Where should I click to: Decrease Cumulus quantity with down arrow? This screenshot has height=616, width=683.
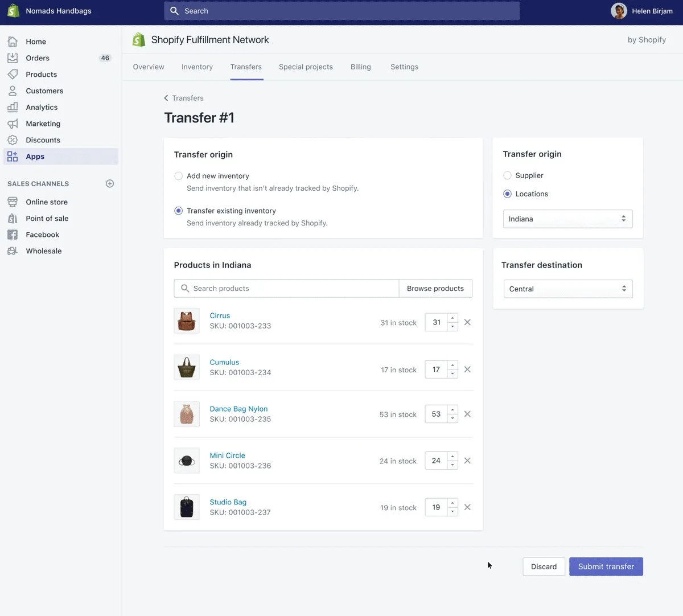click(x=452, y=374)
